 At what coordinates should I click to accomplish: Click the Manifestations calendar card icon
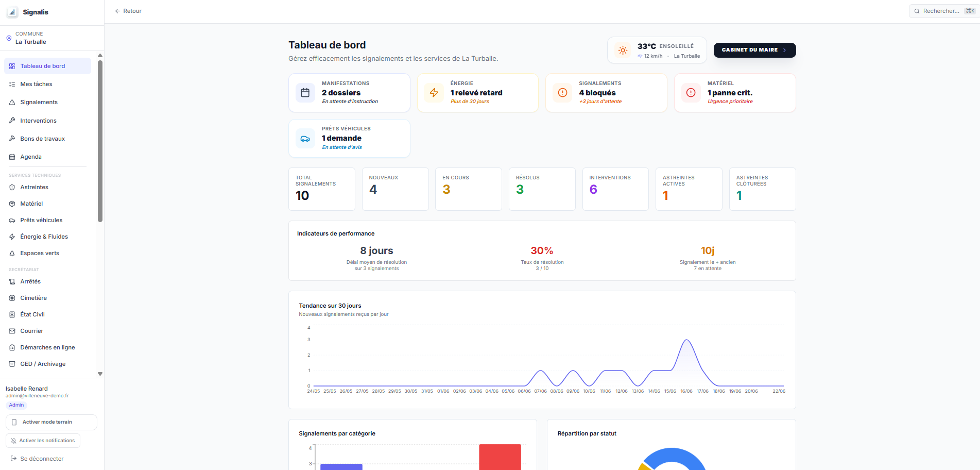pos(305,93)
